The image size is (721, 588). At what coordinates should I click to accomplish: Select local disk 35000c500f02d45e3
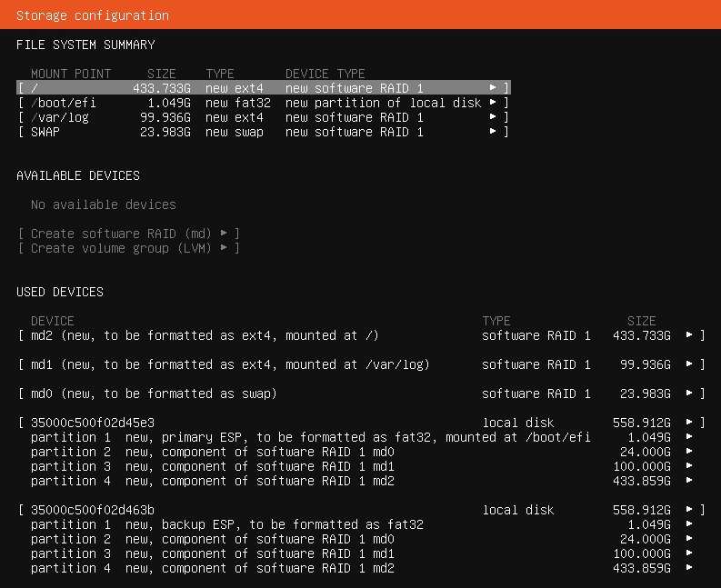pyautogui.click(x=360, y=423)
